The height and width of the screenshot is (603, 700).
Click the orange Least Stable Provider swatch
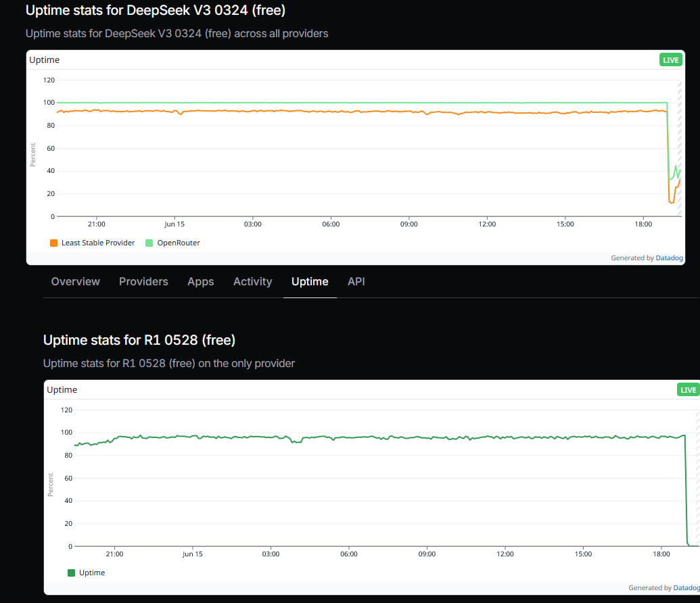(53, 243)
